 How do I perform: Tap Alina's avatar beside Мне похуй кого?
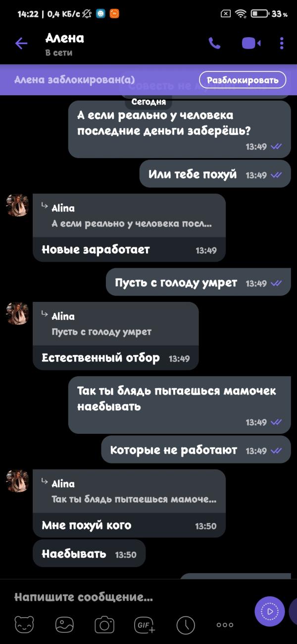click(18, 481)
